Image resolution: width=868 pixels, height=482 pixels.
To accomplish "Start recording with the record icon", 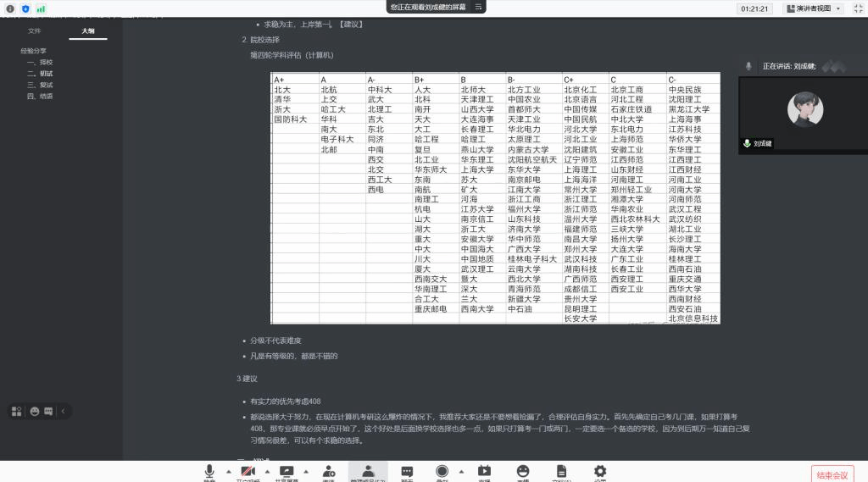I will click(x=442, y=471).
